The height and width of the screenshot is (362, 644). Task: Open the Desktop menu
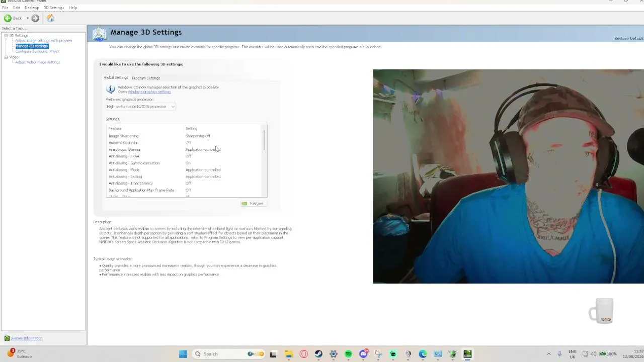[32, 8]
